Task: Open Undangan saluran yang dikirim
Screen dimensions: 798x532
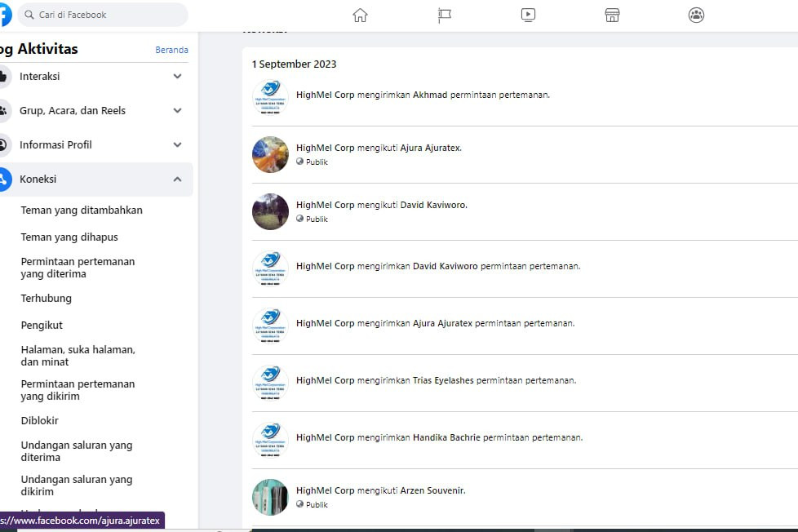Action: tap(77, 485)
